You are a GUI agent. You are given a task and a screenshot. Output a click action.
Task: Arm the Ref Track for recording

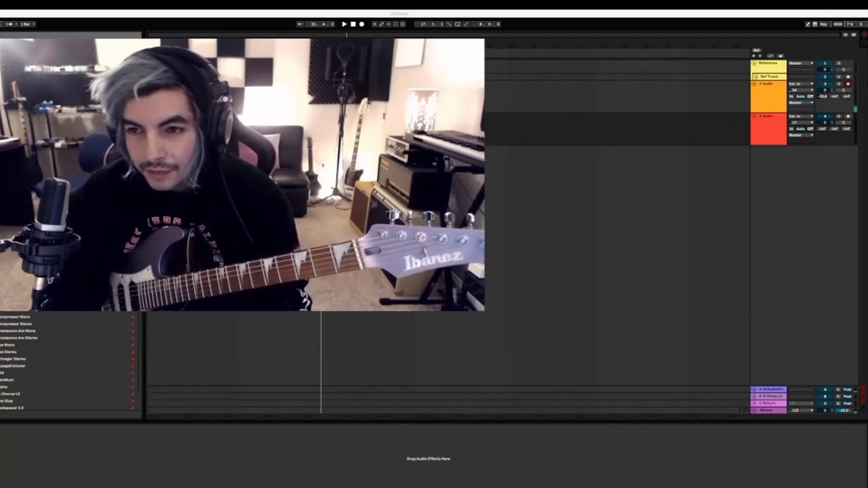[x=848, y=77]
